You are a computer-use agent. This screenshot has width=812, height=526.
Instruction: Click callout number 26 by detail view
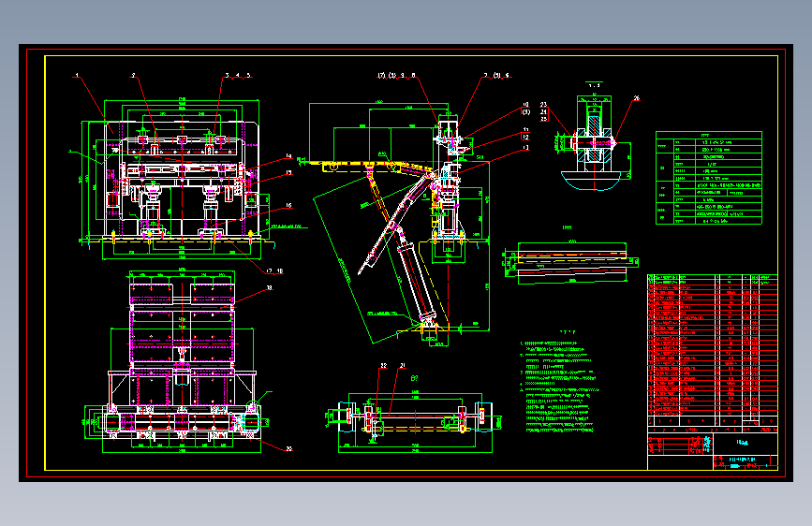pos(637,98)
